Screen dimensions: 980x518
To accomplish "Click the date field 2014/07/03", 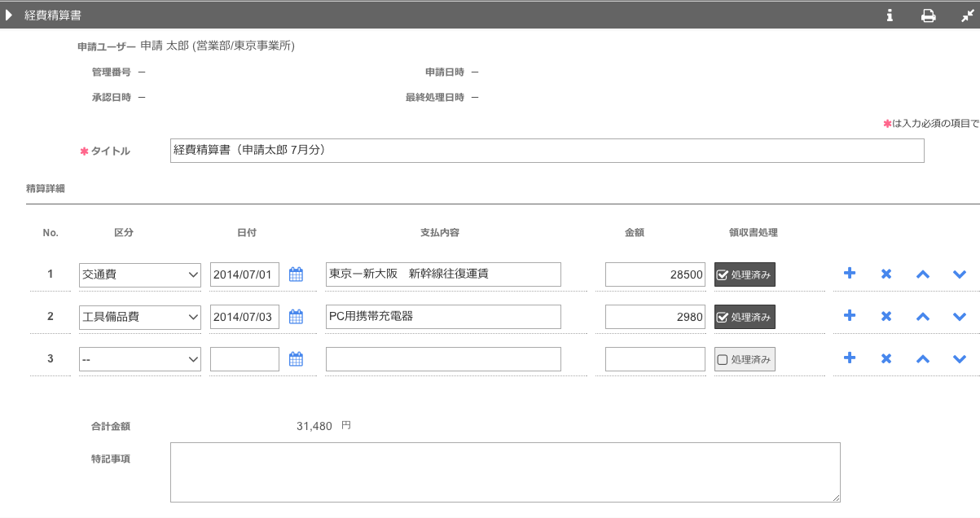I will click(244, 317).
